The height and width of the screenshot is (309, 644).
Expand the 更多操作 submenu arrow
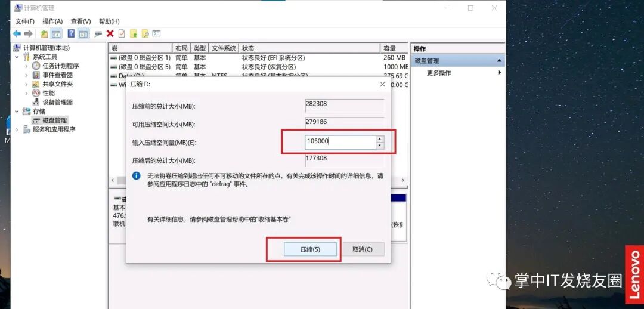(x=500, y=73)
